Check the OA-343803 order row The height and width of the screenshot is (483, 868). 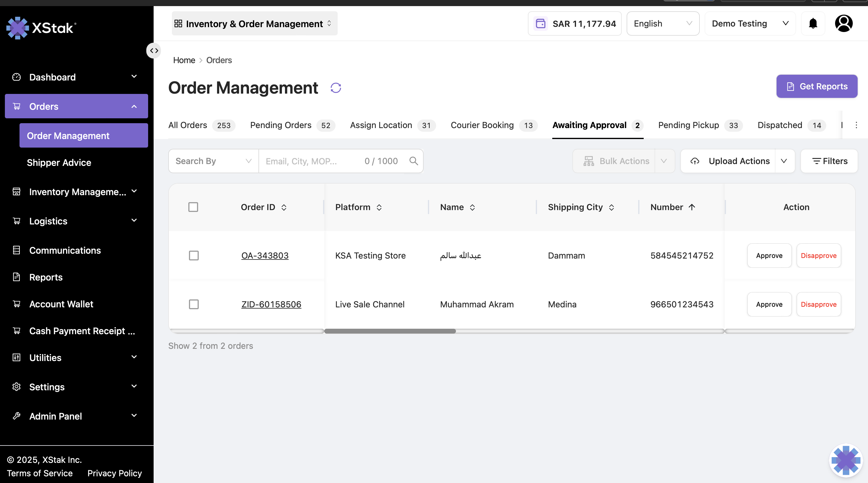point(194,256)
